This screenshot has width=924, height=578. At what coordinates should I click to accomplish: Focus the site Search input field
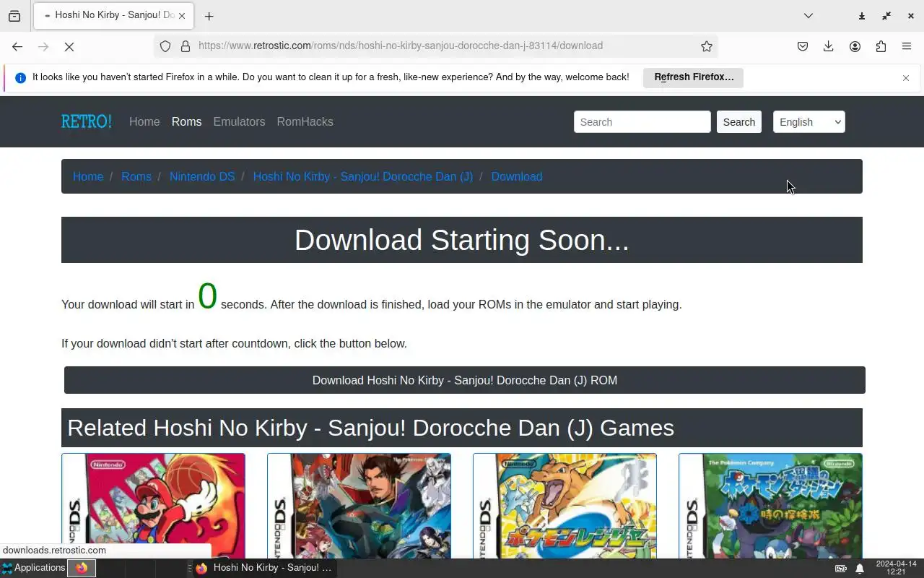coord(642,122)
